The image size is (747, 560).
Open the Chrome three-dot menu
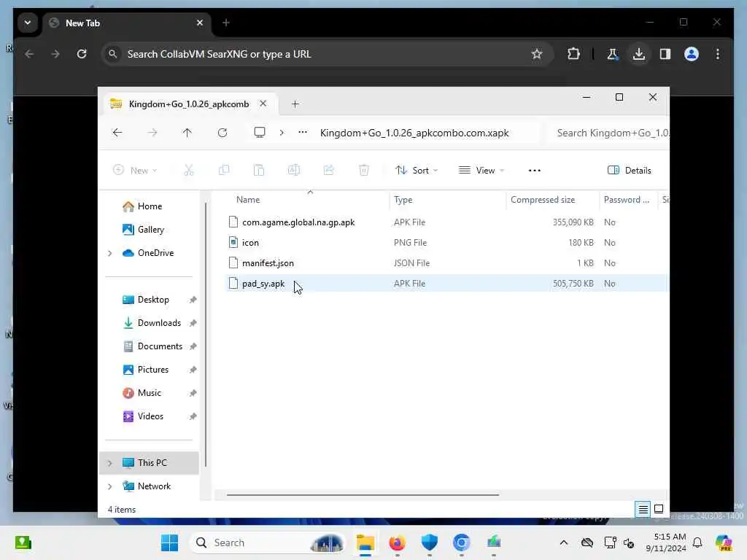pyautogui.click(x=718, y=54)
